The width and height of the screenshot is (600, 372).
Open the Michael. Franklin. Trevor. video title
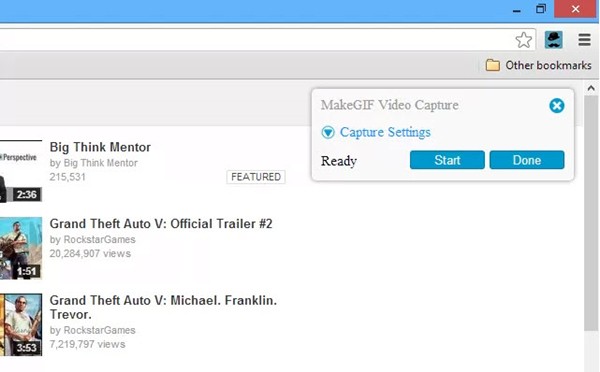[163, 307]
